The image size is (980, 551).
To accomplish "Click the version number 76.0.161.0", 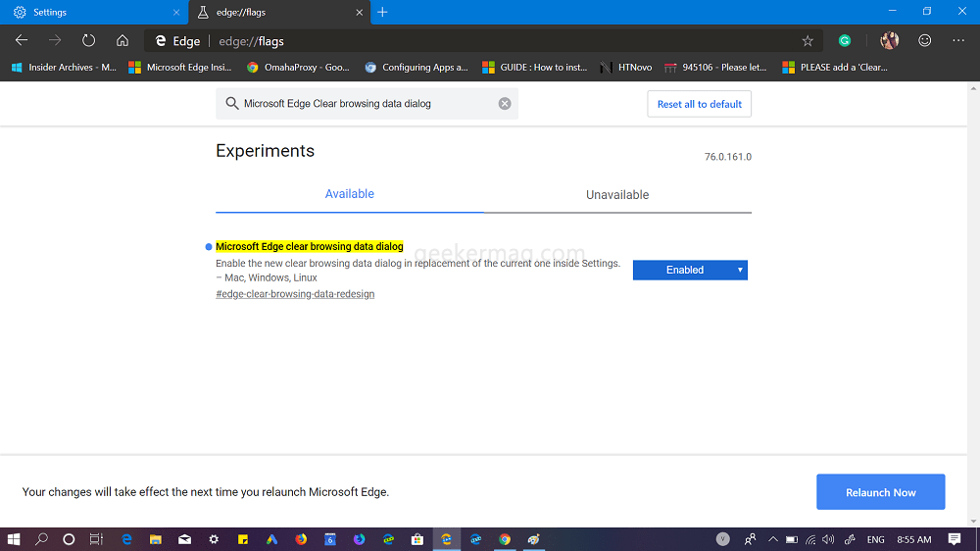I will pos(727,157).
